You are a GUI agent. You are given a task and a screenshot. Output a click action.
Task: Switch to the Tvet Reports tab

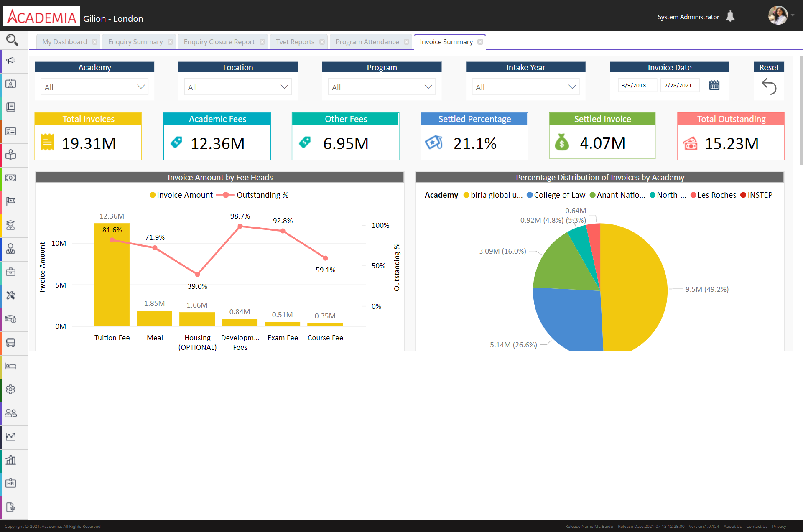coord(295,42)
